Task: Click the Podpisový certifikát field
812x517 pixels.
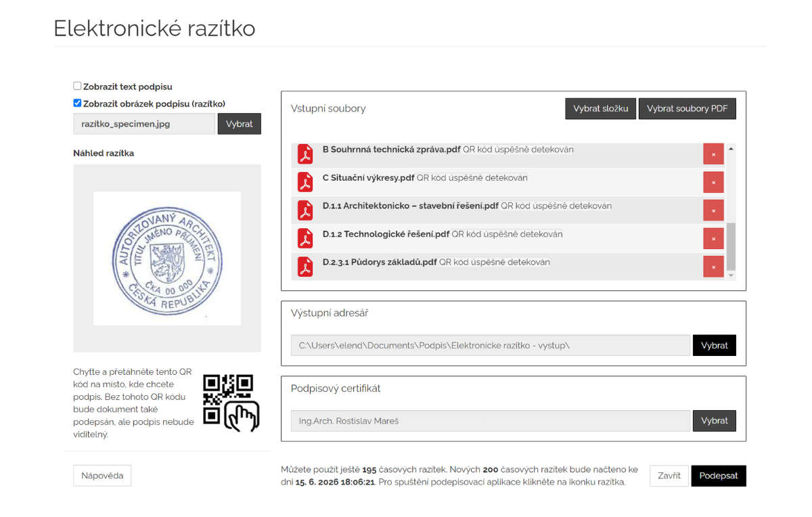Action: coord(491,420)
